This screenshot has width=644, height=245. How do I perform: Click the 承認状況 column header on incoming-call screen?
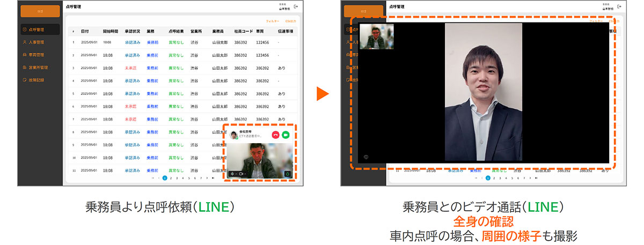tap(132, 31)
